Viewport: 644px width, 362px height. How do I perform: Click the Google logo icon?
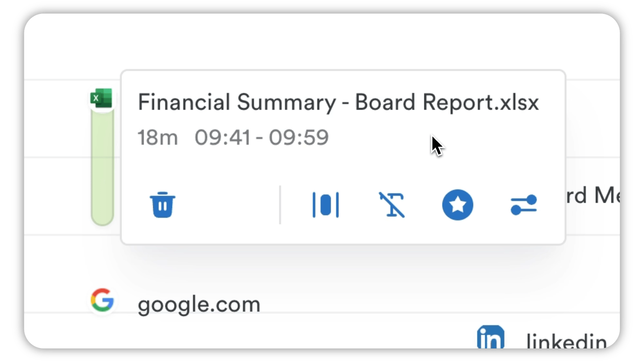[x=102, y=300]
